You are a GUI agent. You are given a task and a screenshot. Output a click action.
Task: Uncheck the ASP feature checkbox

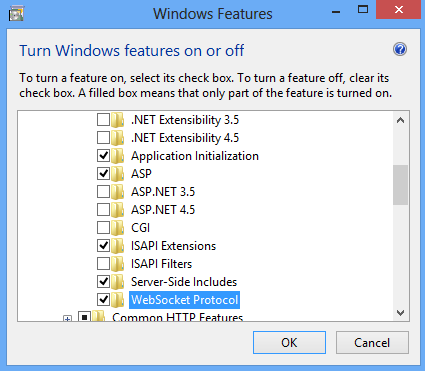point(103,174)
